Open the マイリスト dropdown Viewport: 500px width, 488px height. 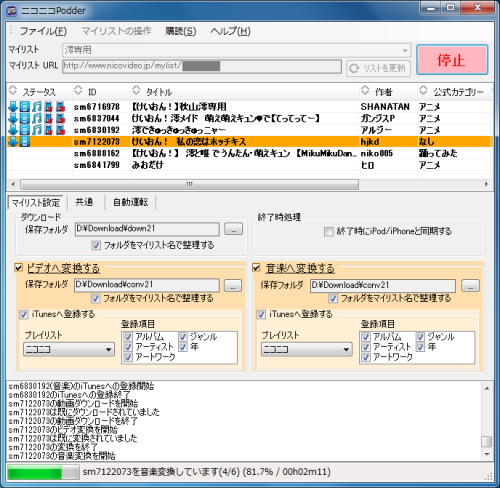pyautogui.click(x=237, y=50)
